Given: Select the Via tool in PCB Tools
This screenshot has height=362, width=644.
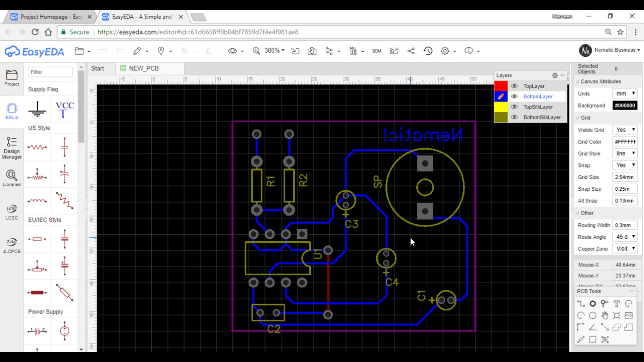Looking at the screenshot, I should point(604,304).
